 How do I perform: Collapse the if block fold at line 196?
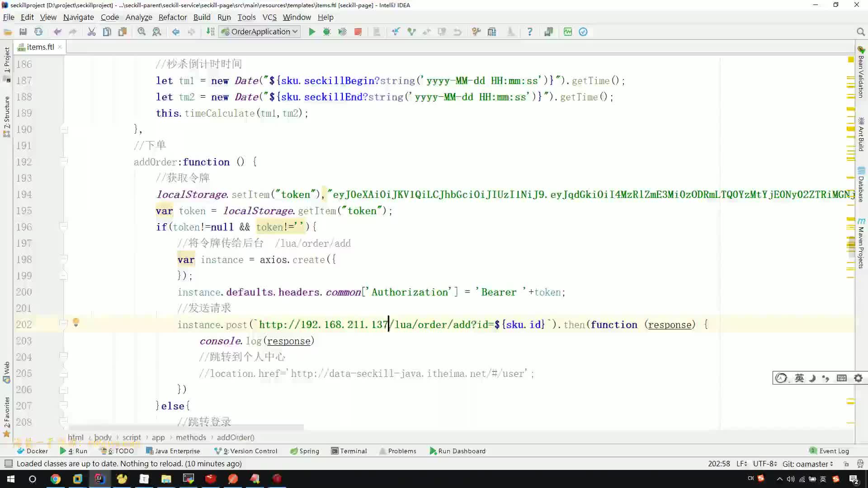64,226
